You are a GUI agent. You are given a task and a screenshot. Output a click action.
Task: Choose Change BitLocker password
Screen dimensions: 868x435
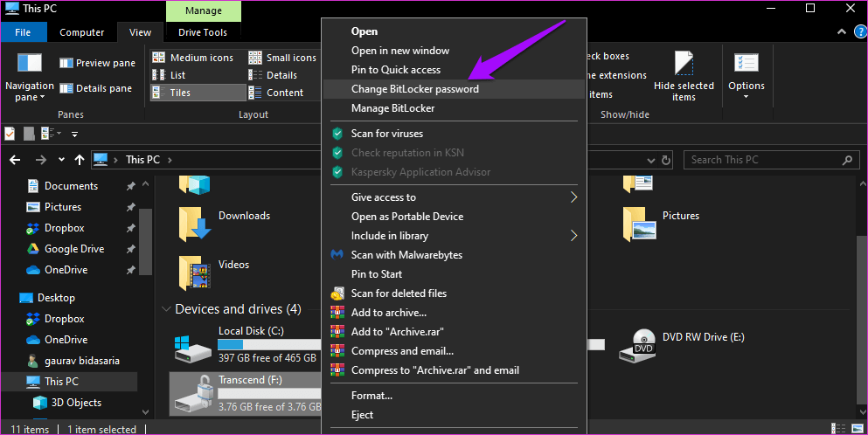[454, 89]
